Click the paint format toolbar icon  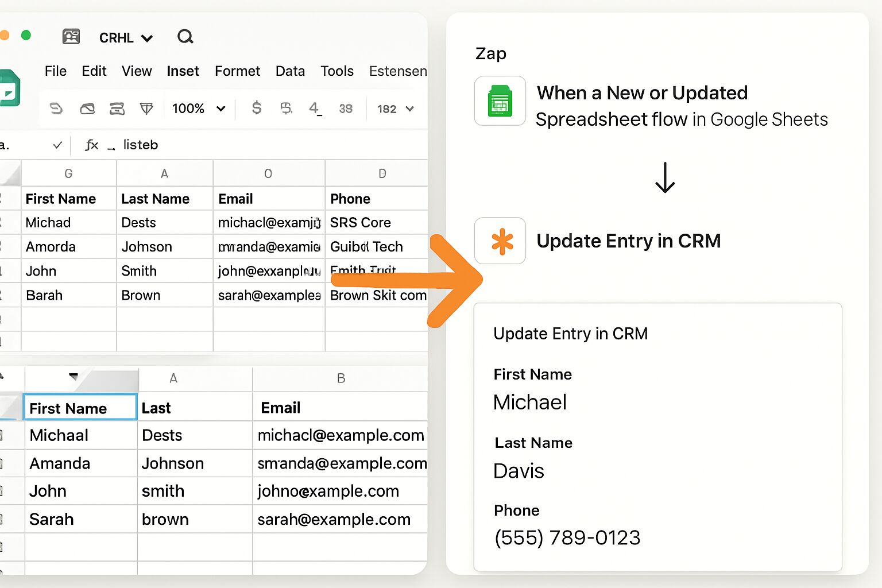[x=147, y=109]
